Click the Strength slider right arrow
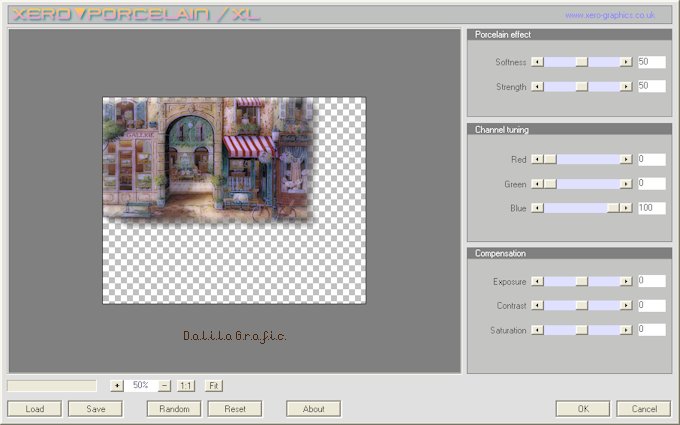Screen dimensions: 680x425 626,87
